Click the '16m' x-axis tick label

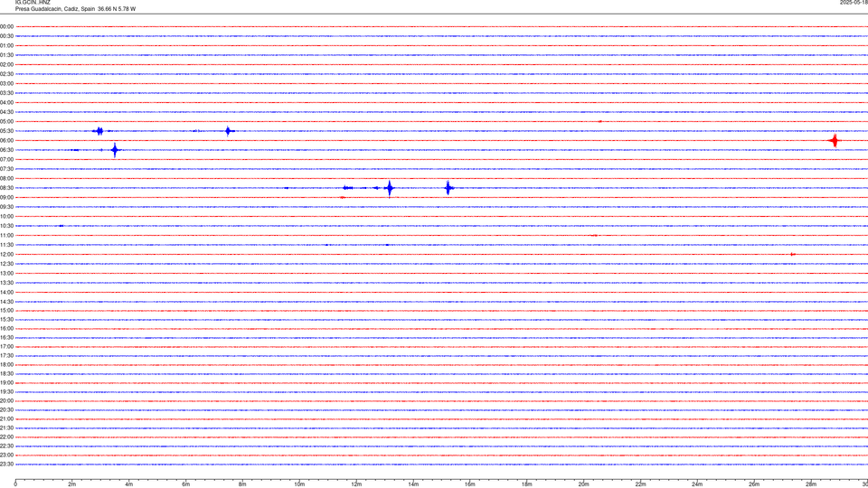pyautogui.click(x=470, y=484)
